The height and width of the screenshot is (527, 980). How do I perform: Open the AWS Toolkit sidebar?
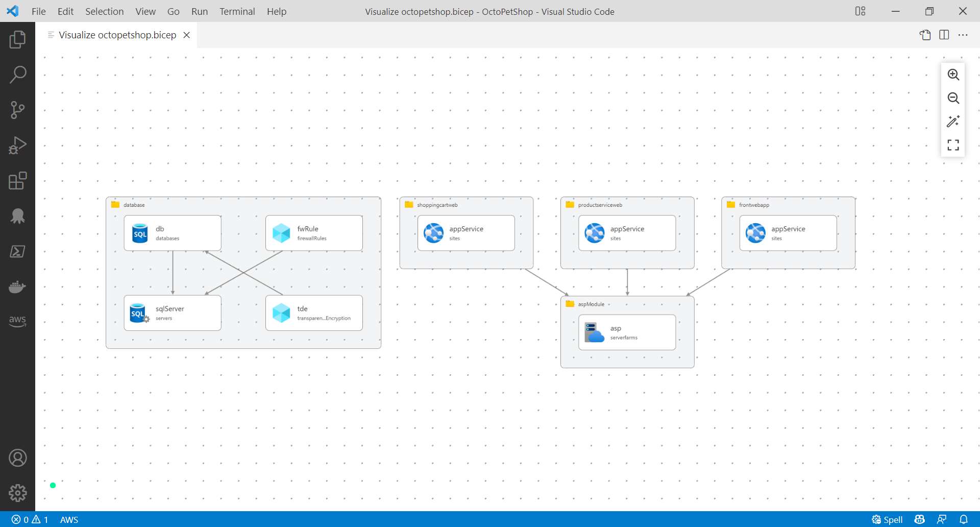17,321
